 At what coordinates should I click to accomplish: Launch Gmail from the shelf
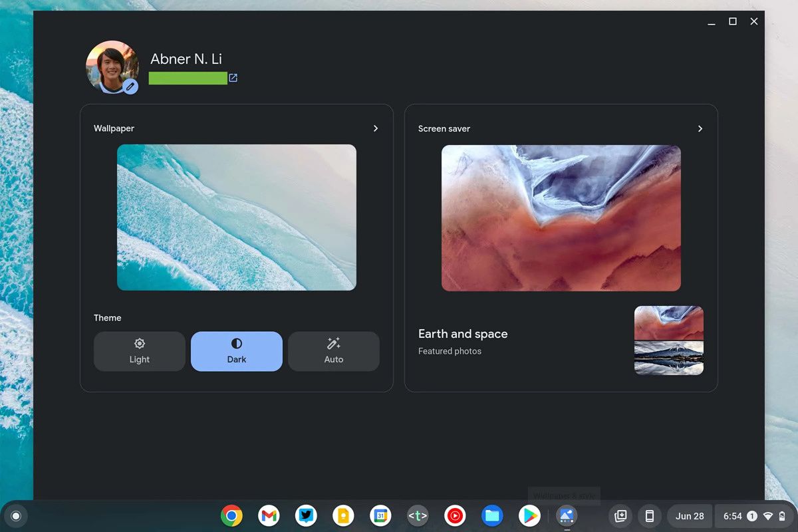pyautogui.click(x=269, y=515)
